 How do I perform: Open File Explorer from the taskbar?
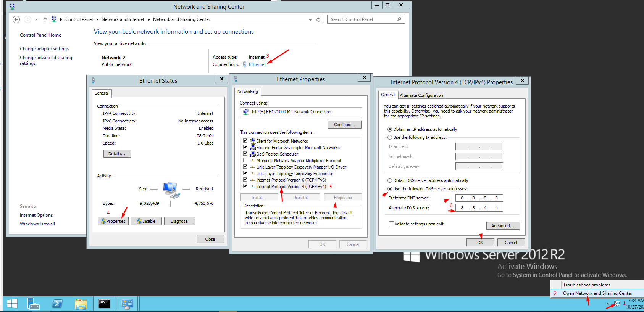(81, 304)
